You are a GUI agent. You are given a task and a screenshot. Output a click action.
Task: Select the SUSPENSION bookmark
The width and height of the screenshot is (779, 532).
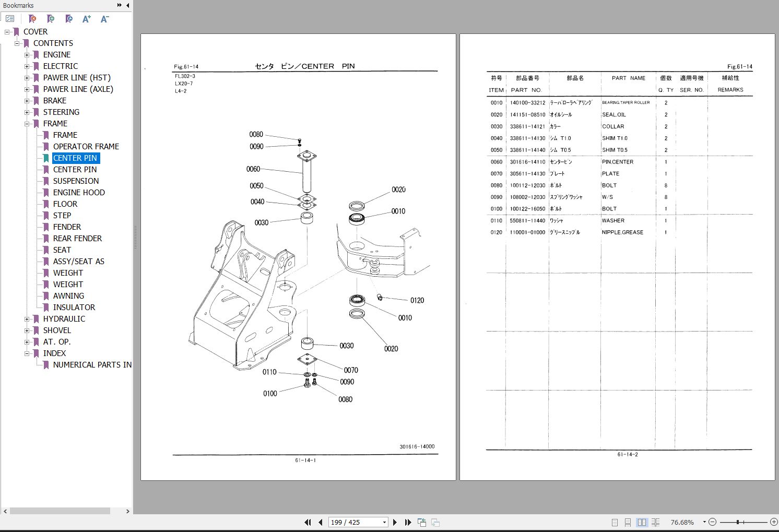(x=75, y=181)
